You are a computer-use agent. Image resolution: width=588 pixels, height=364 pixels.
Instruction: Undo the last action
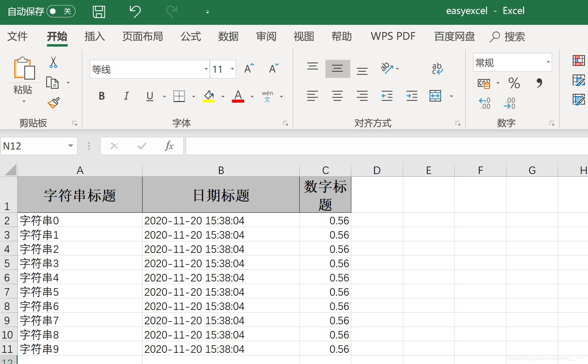(x=135, y=12)
